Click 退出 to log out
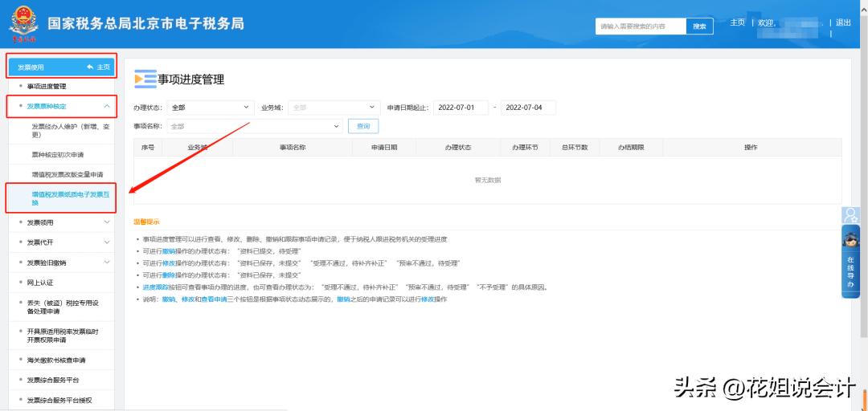This screenshot has width=868, height=411. click(x=843, y=22)
